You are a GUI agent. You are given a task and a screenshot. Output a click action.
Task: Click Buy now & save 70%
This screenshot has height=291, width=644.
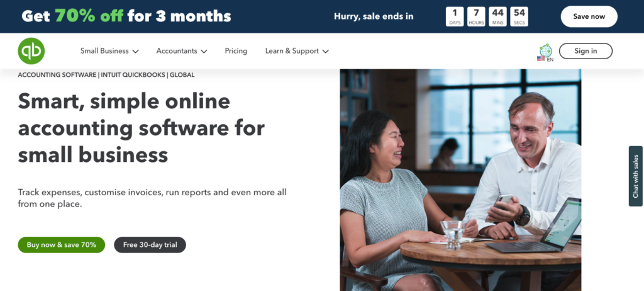(61, 245)
